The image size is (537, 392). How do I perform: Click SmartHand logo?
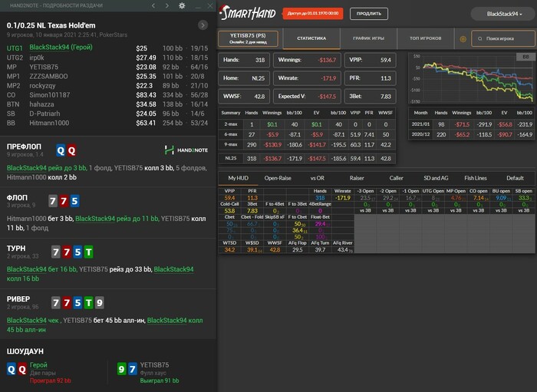248,13
